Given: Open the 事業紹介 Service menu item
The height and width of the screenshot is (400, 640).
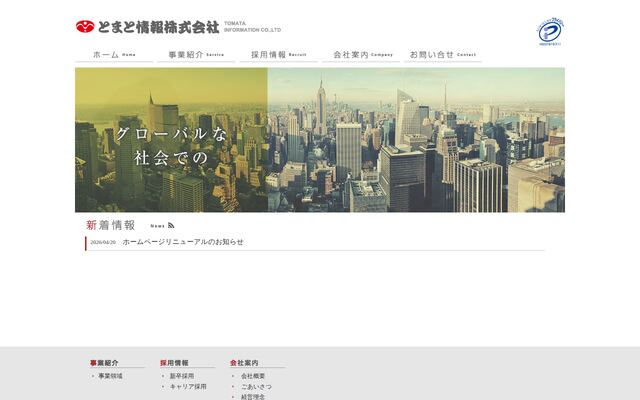Looking at the screenshot, I should (x=196, y=55).
